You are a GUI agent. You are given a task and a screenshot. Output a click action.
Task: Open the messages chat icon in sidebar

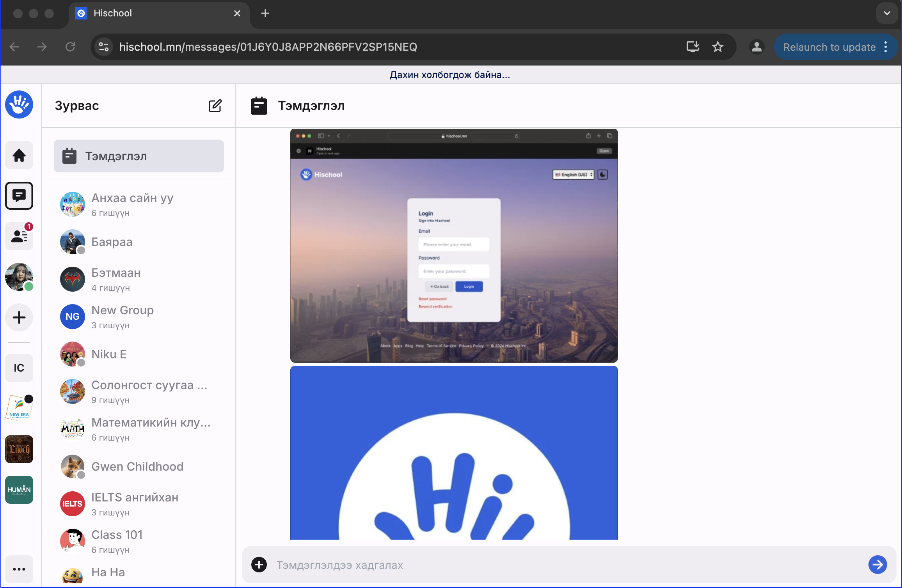(19, 196)
